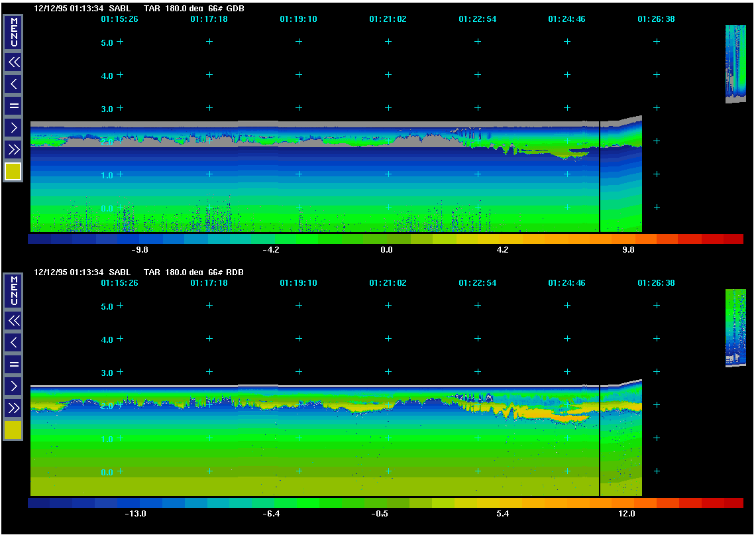Select the overview thumbnail beside the bottom RDB plot
The image size is (756, 537).
tap(735, 328)
